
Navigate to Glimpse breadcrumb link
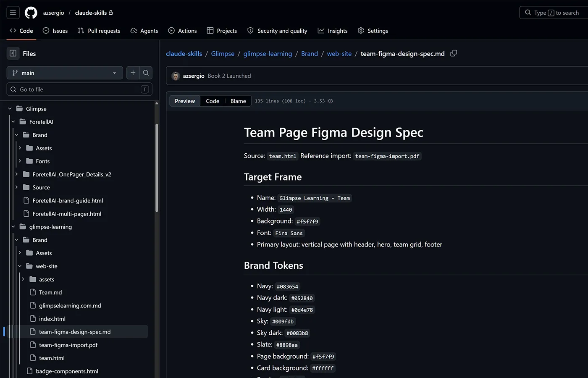[x=223, y=53]
